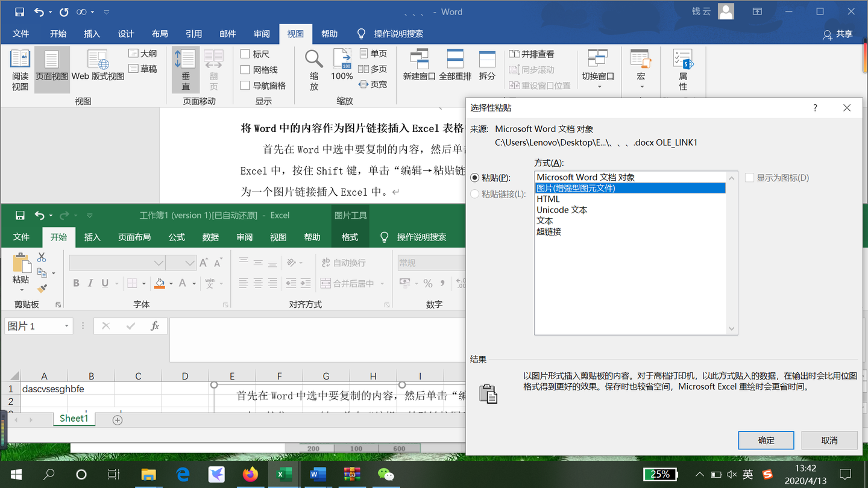The height and width of the screenshot is (488, 868).
Task: Toggle the Ruler (标尺) checkbox
Action: pos(245,54)
